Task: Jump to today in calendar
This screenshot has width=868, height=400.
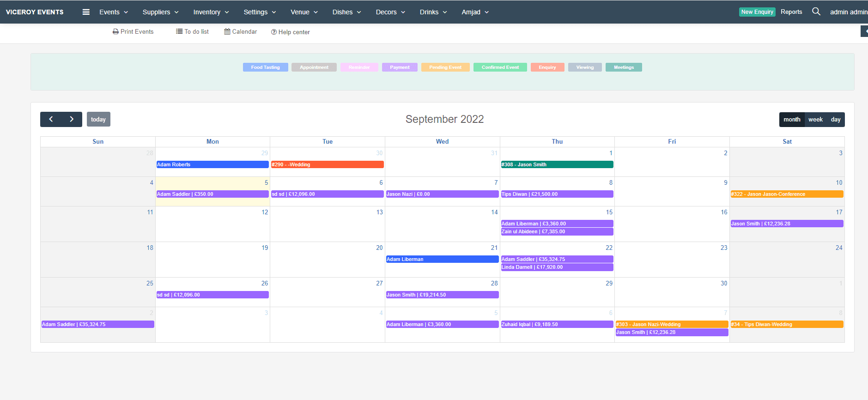Action: click(98, 119)
